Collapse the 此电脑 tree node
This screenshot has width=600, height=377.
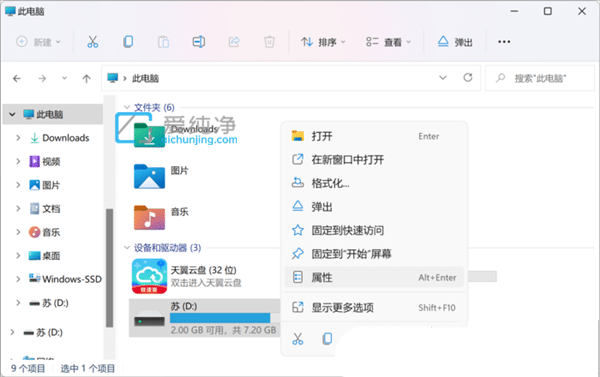point(12,114)
